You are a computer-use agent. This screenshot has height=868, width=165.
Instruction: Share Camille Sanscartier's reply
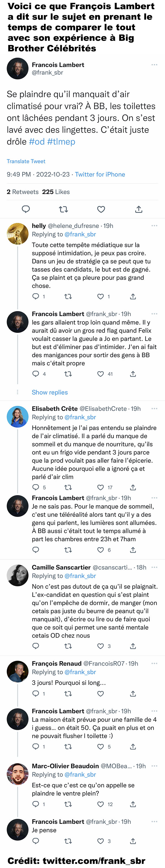133,646
